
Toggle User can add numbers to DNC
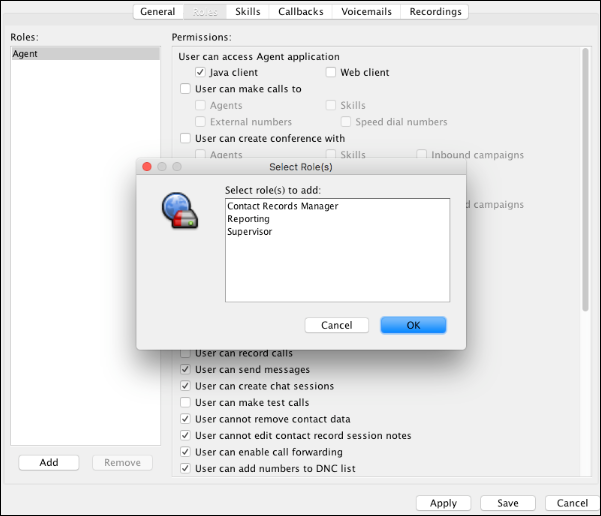[x=185, y=468]
